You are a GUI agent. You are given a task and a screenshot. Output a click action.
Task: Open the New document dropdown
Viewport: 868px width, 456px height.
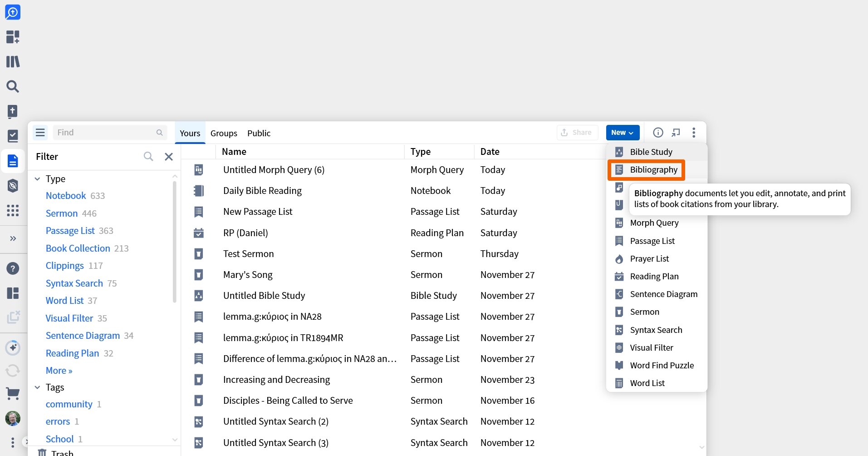[623, 133]
